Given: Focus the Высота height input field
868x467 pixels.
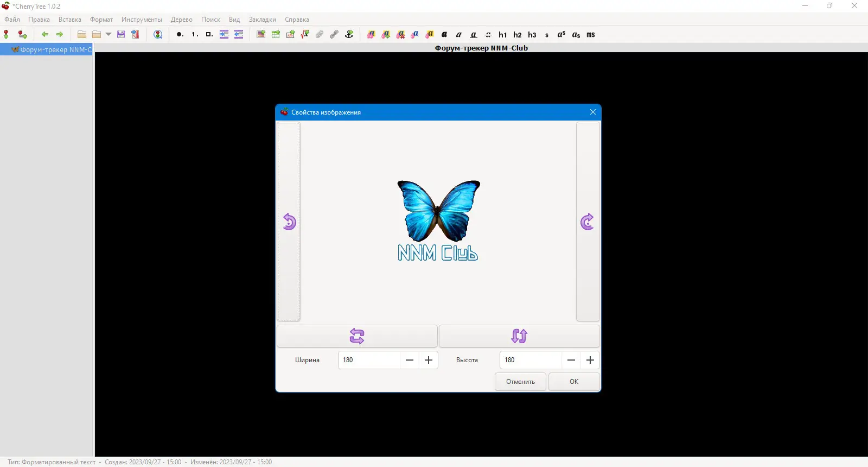Looking at the screenshot, I should coord(531,360).
